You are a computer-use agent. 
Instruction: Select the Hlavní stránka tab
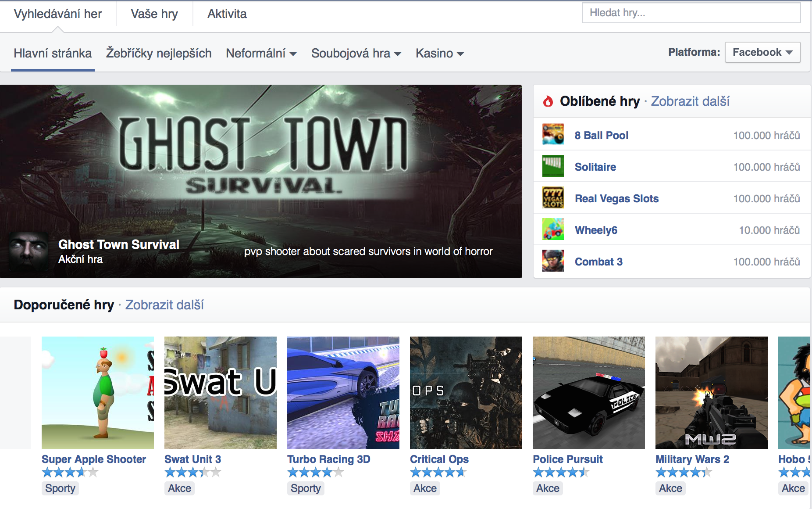point(53,54)
